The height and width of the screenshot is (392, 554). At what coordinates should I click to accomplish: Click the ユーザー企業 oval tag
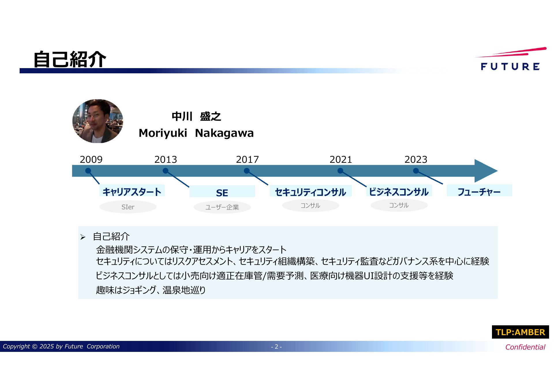pos(222,207)
